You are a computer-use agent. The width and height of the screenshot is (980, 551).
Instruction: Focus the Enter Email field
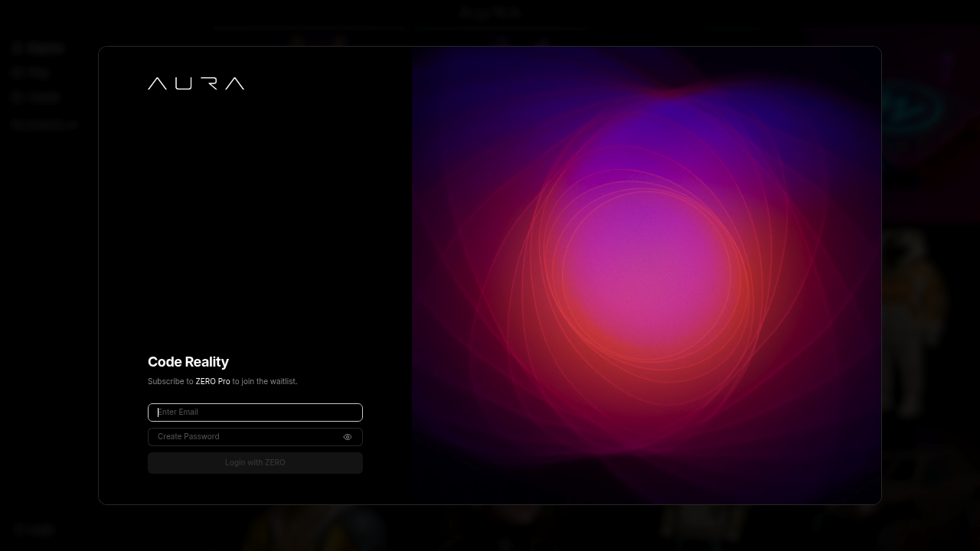point(255,412)
